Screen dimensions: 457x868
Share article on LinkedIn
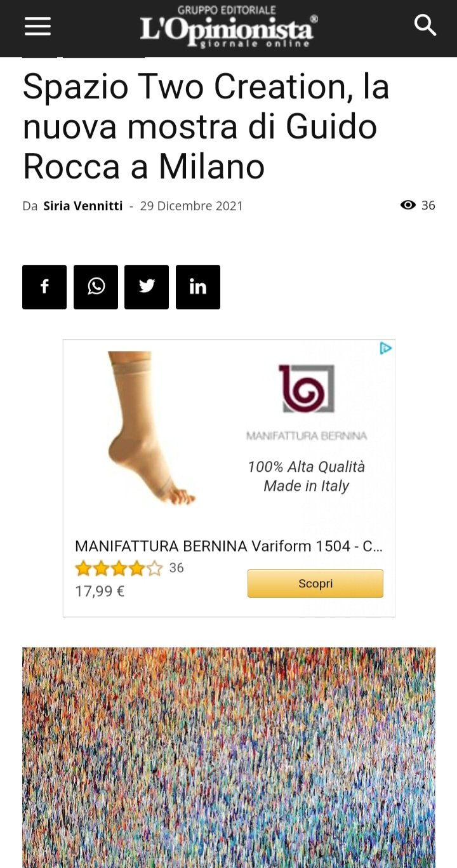pyautogui.click(x=198, y=287)
